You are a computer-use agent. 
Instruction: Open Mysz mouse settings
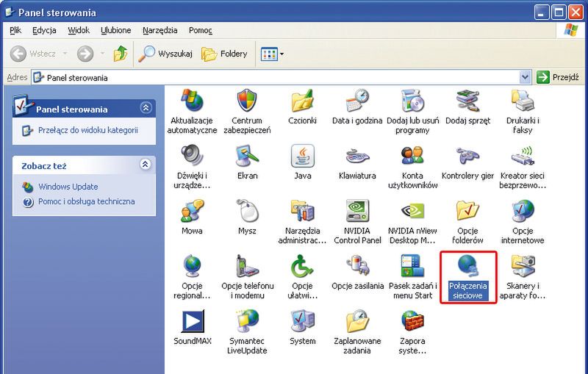[247, 217]
